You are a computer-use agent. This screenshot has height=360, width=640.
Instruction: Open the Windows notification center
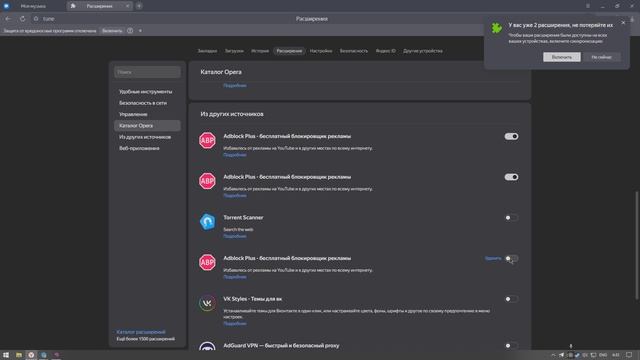629,355
